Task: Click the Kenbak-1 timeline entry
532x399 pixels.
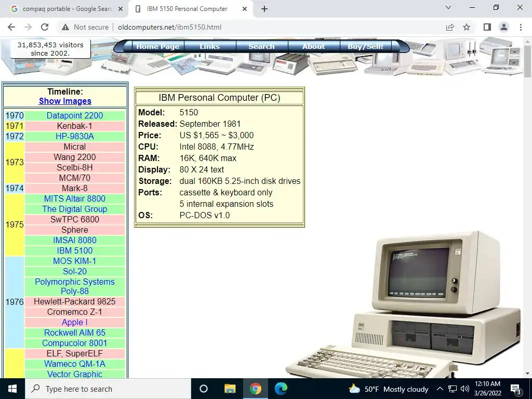Action: click(x=75, y=126)
